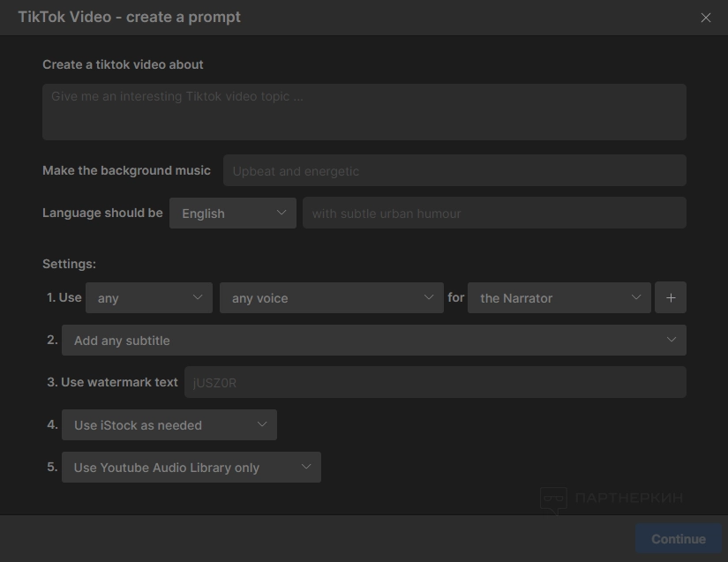
Task: Click the 'Create a tiktok video about' text area
Action: point(364,112)
